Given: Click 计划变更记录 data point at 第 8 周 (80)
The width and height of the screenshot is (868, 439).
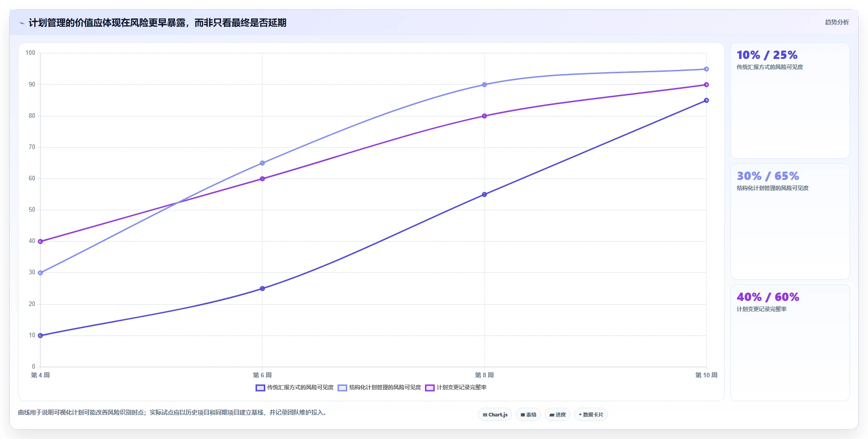Looking at the screenshot, I should pos(484,116).
